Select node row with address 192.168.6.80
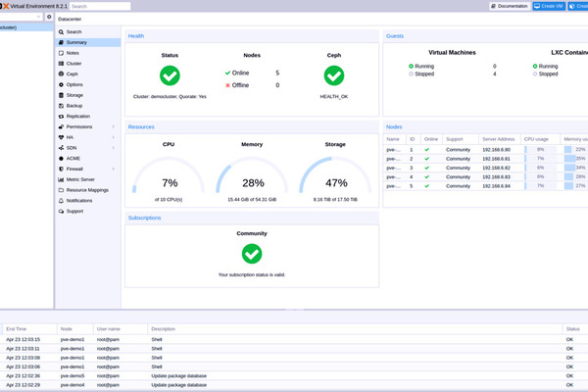This screenshot has height=392, width=588. point(486,150)
